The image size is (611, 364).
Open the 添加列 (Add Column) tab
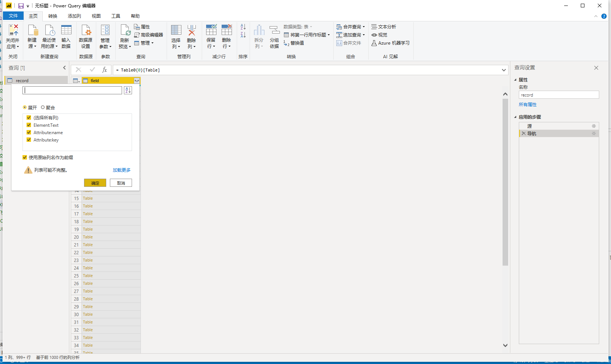[x=74, y=16]
